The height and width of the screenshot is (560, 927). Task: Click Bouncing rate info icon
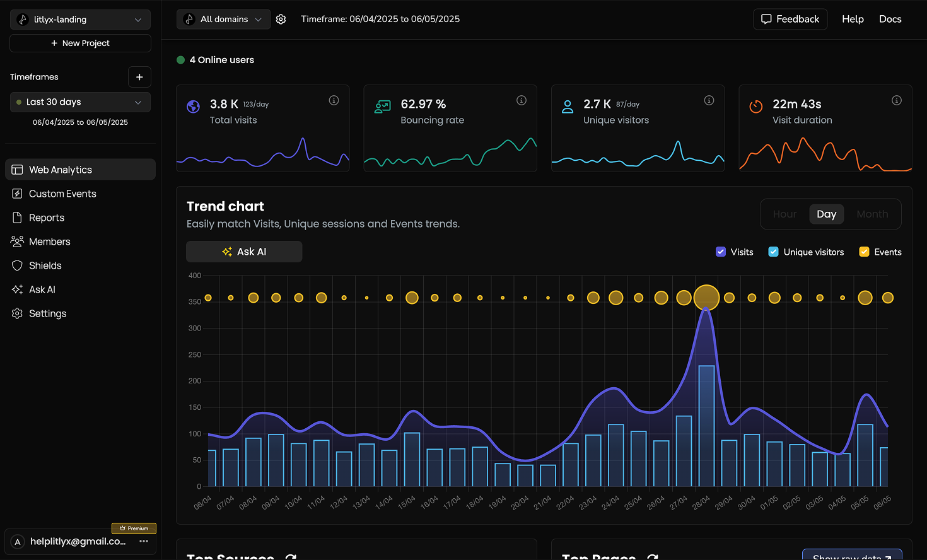pos(522,100)
